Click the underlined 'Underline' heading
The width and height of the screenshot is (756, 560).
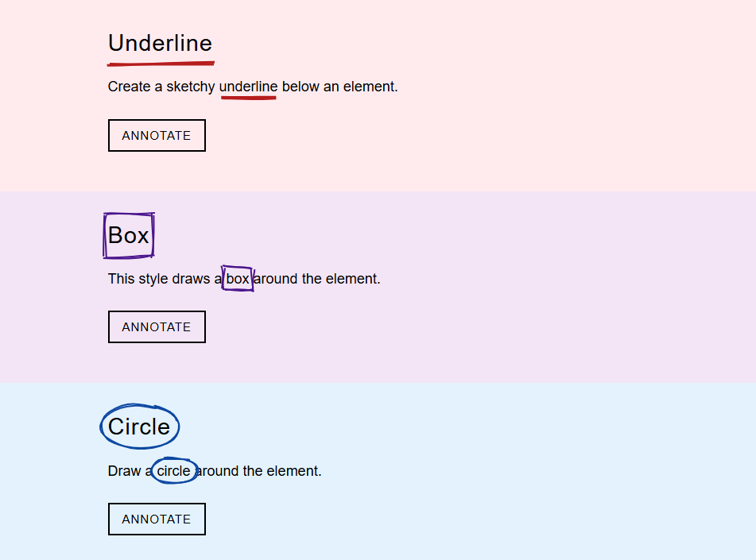click(x=160, y=44)
